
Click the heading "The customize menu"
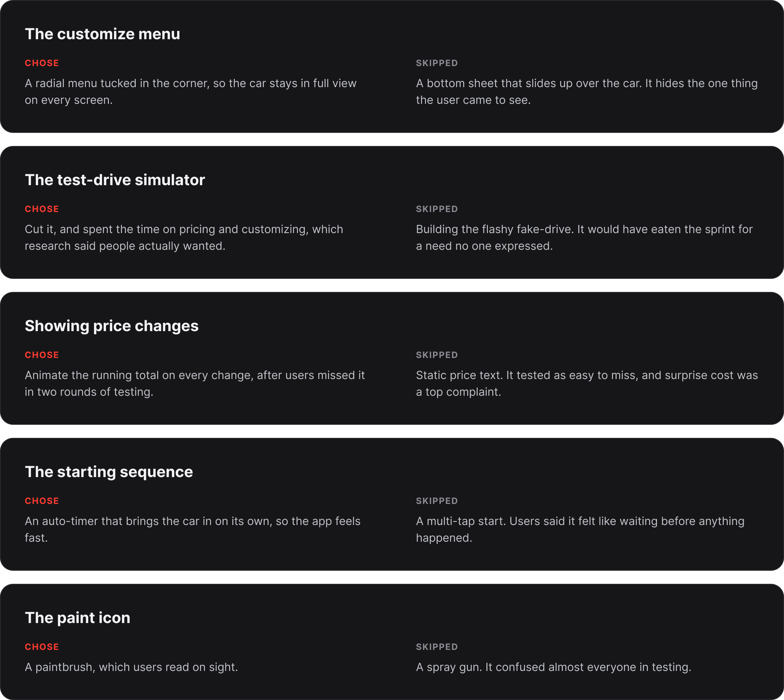102,34
